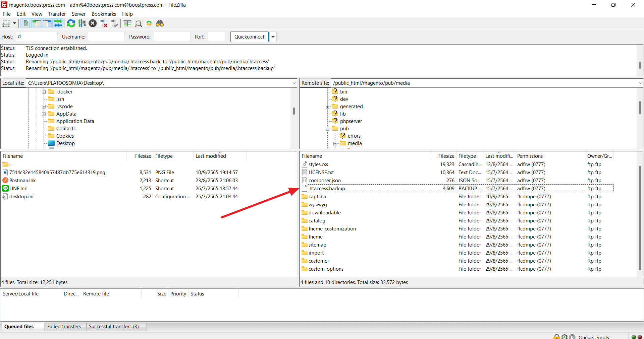Click the Quickconnect button
The height and width of the screenshot is (339, 644).
pos(249,37)
